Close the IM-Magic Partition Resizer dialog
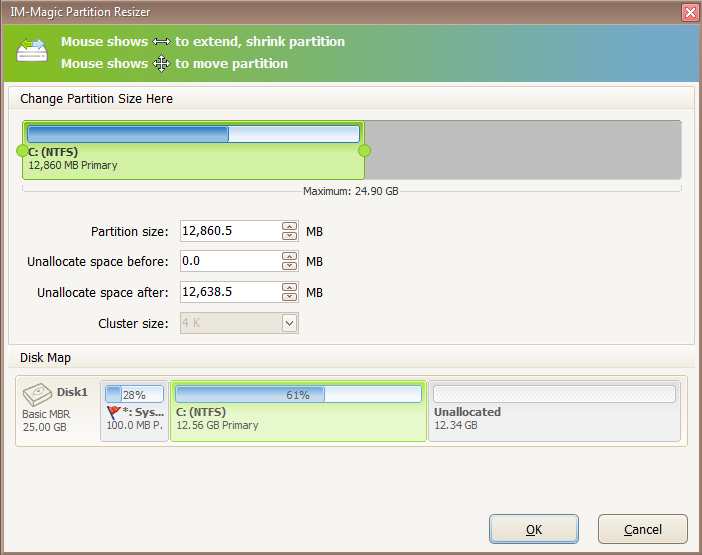 (x=690, y=13)
